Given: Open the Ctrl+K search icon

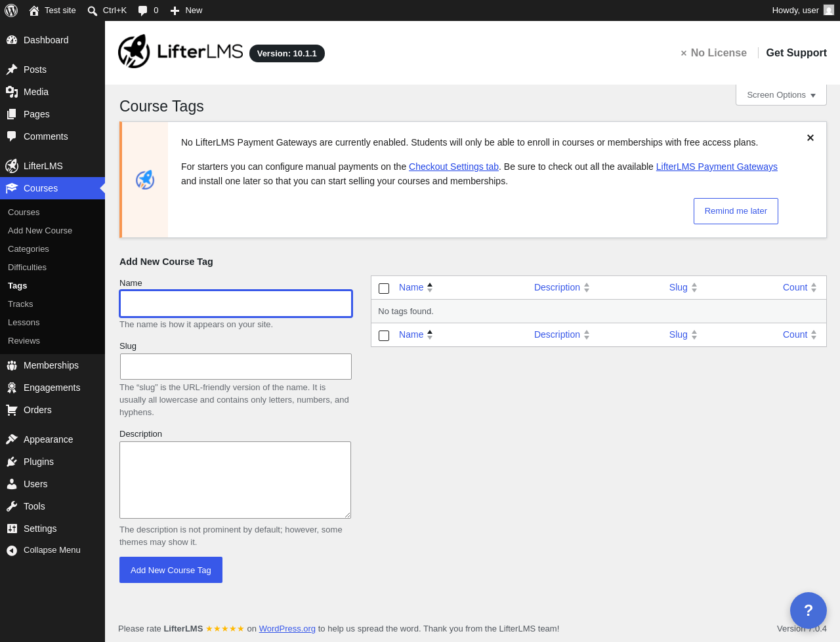Looking at the screenshot, I should (93, 10).
